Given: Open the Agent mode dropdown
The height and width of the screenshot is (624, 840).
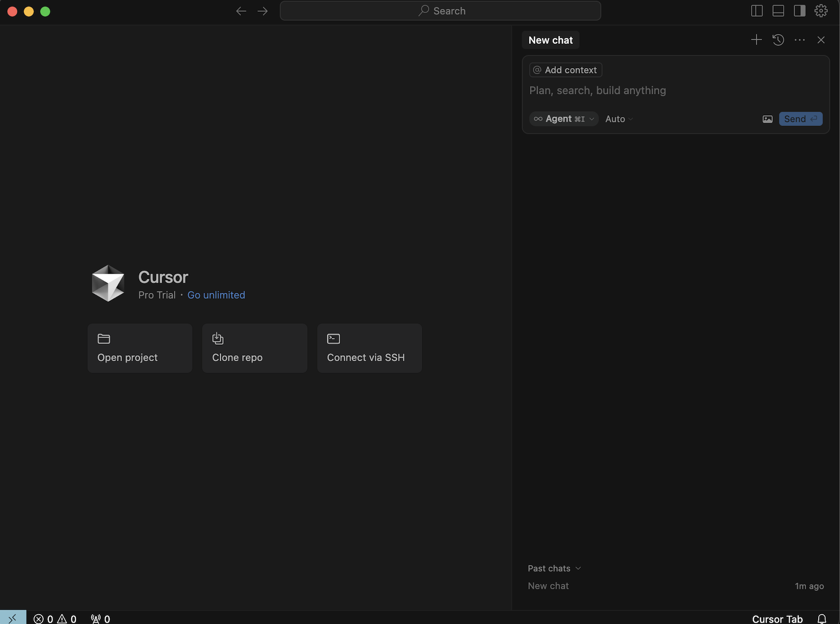Looking at the screenshot, I should coord(564,119).
